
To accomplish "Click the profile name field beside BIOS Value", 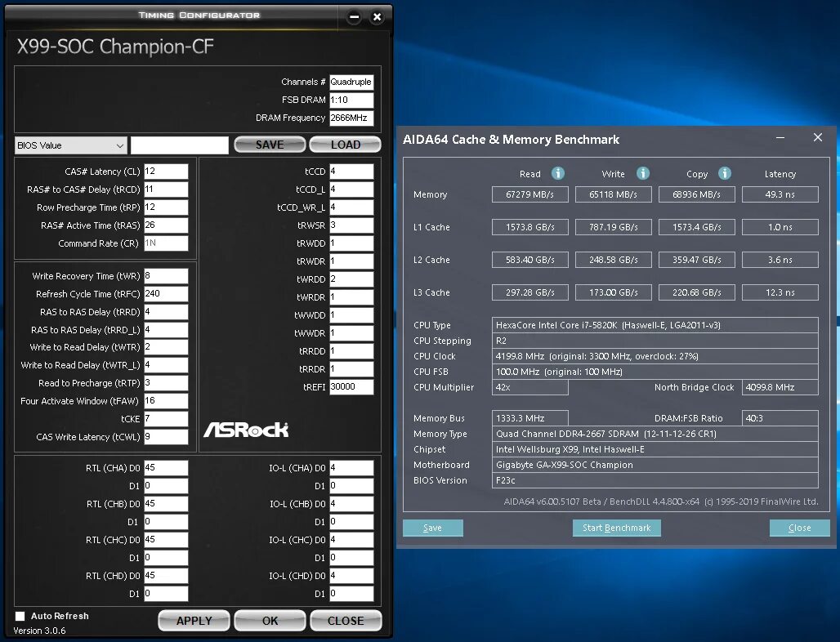I will coord(180,145).
